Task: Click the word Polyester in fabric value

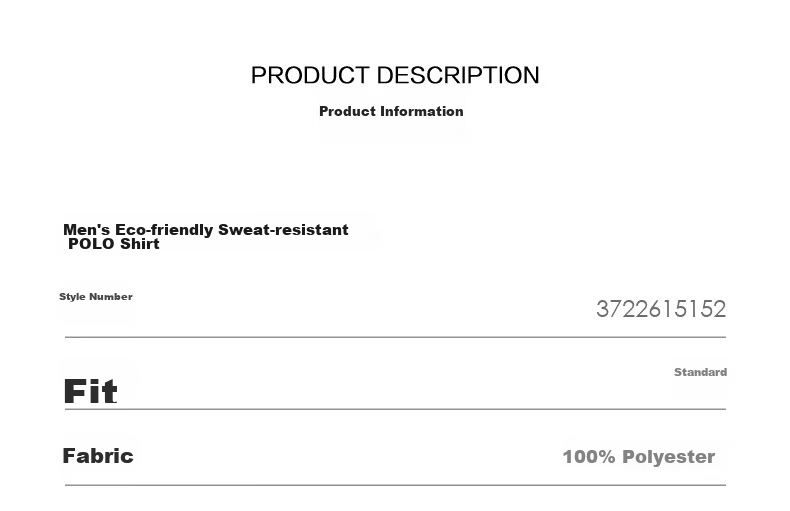Action: (669, 457)
